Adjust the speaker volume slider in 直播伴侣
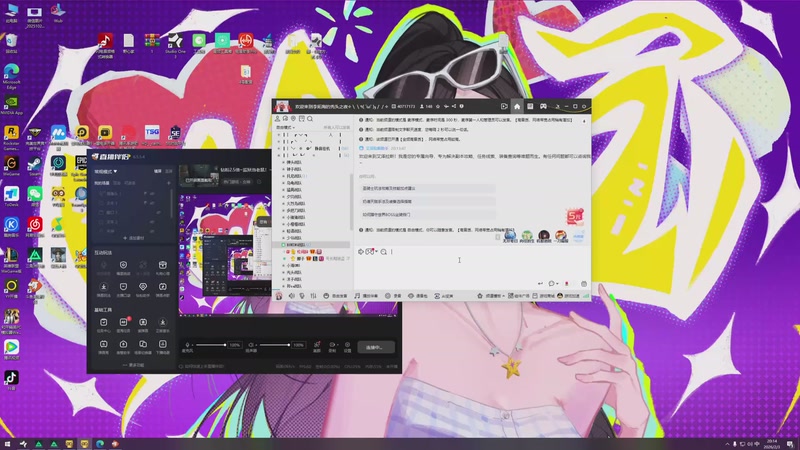Screen dimensions: 800x450 [x=275, y=345]
